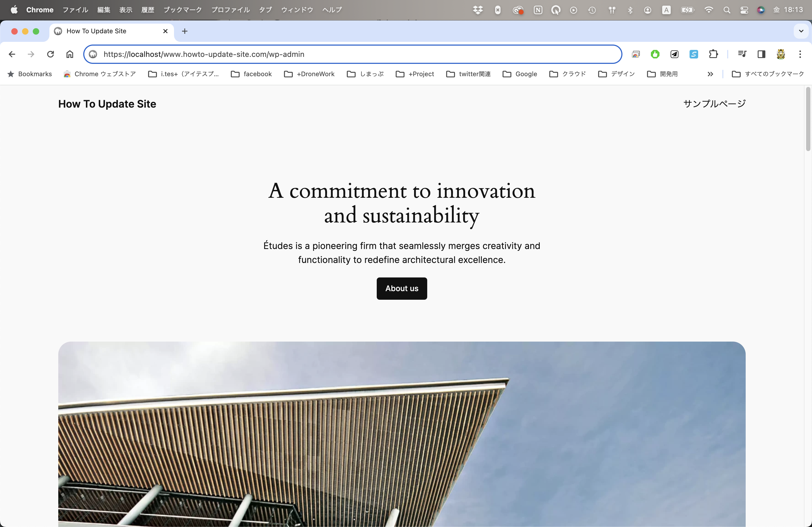Open the input source A menu

666,10
